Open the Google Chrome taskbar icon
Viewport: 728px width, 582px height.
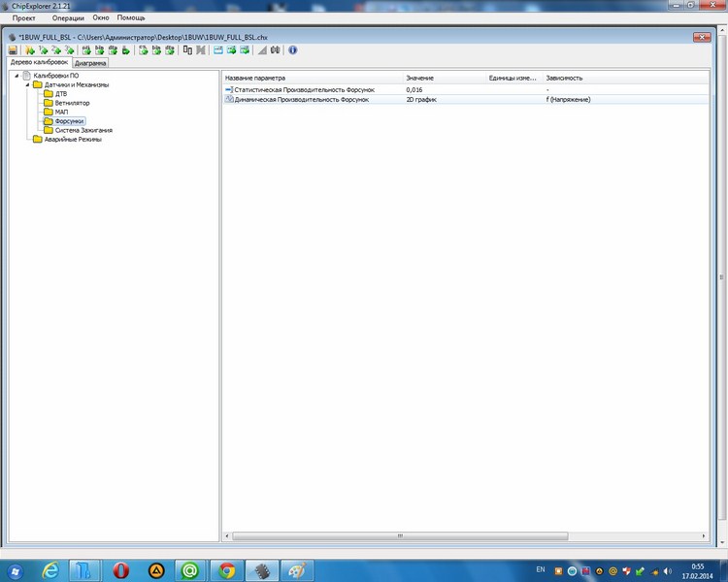pos(226,569)
